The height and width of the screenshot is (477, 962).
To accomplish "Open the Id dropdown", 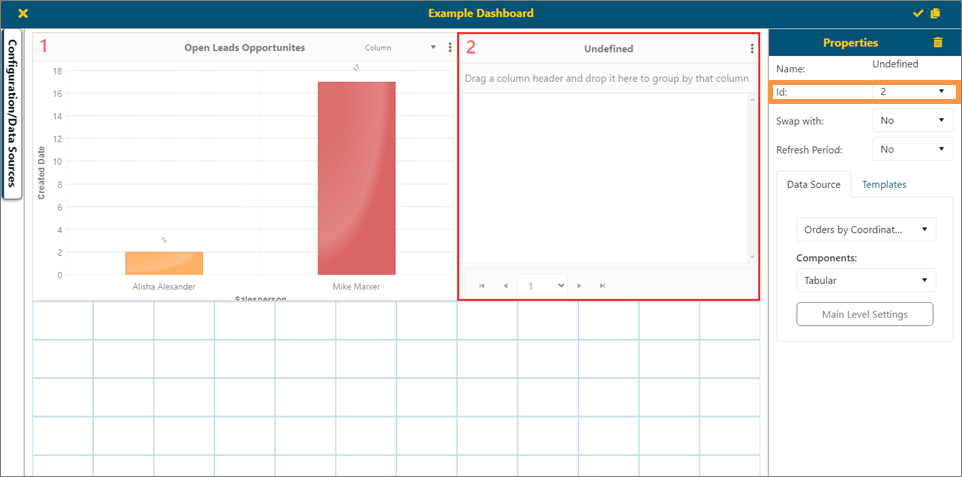I will pos(912,91).
